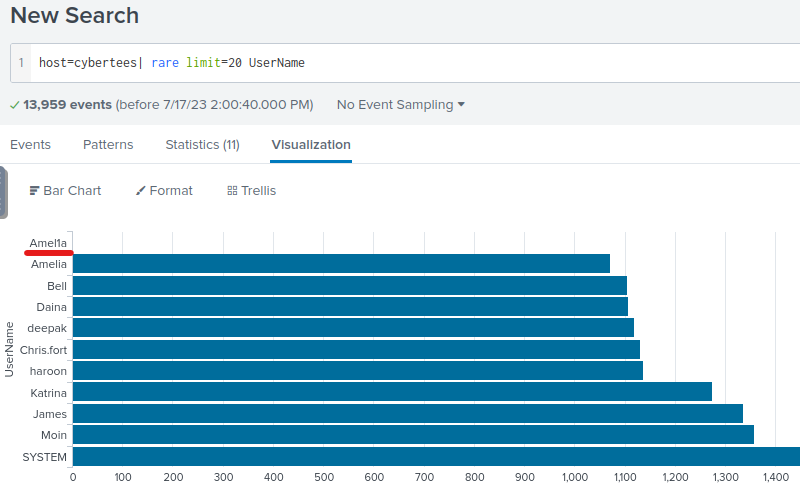Open the Format options with pencil icon
This screenshot has height=495, width=800.
coord(164,190)
